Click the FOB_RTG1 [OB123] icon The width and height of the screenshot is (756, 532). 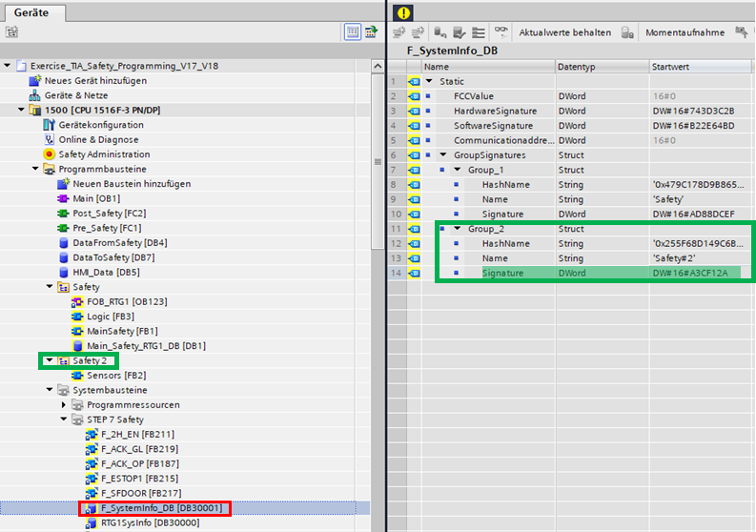77,302
